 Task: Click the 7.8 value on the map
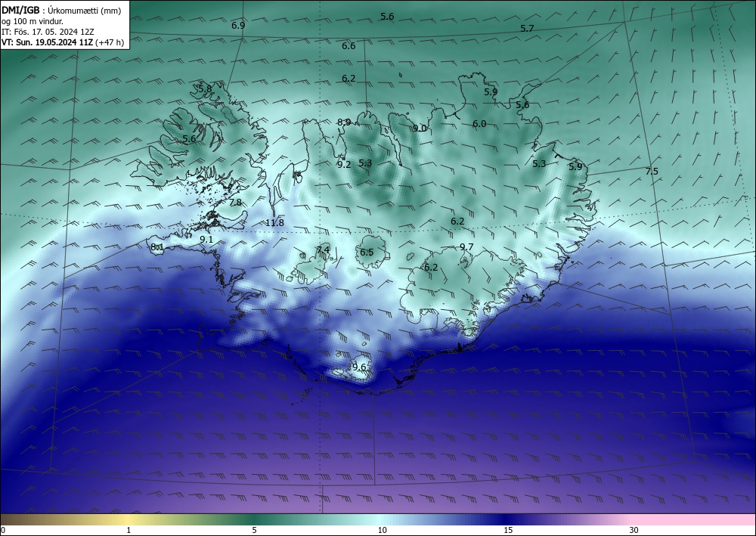tap(235, 203)
